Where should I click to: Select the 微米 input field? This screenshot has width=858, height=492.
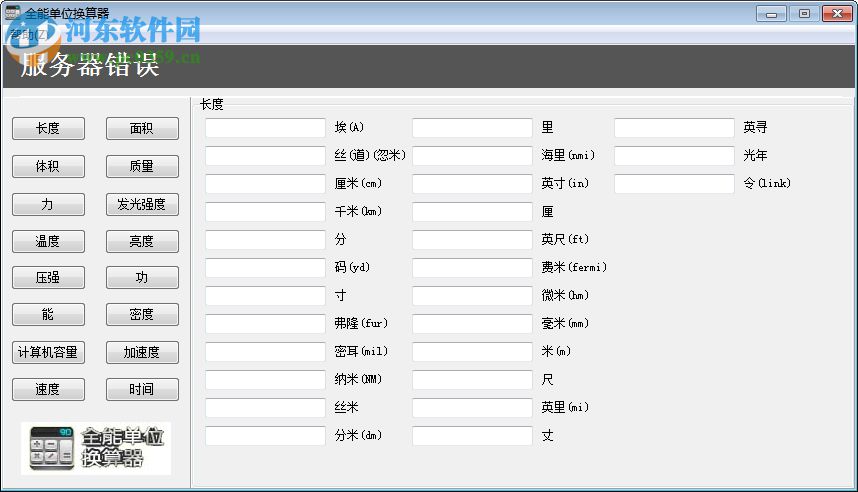pos(472,296)
